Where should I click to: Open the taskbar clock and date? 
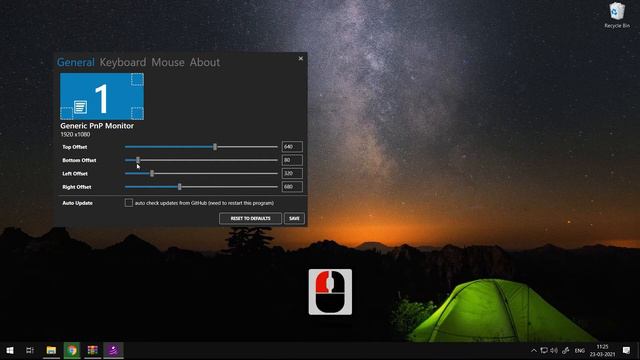click(x=602, y=351)
